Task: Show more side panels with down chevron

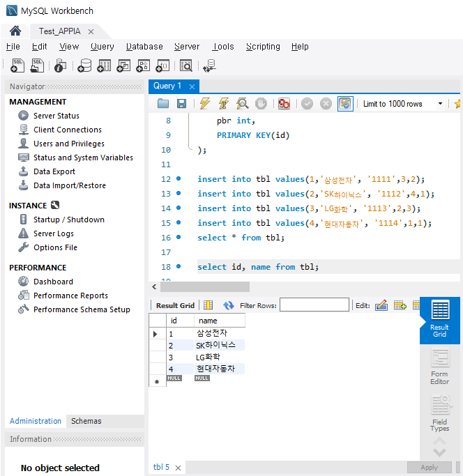Action: tap(439, 452)
